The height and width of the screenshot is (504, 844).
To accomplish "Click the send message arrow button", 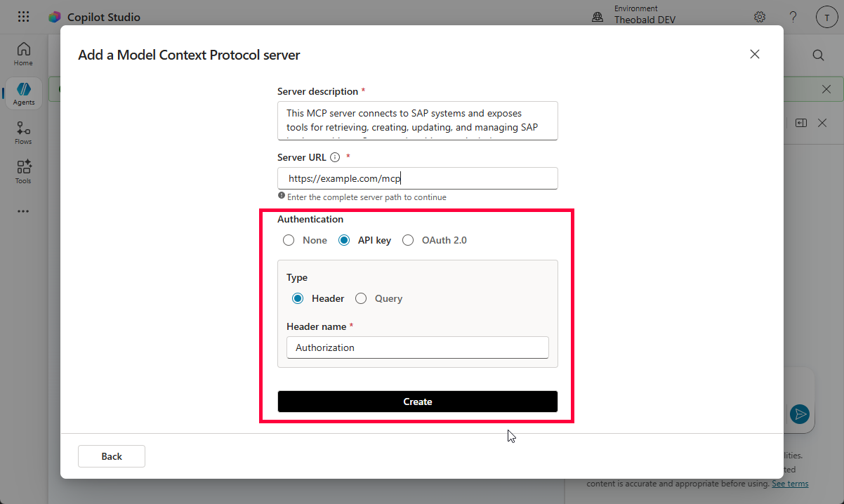I will pos(799,414).
